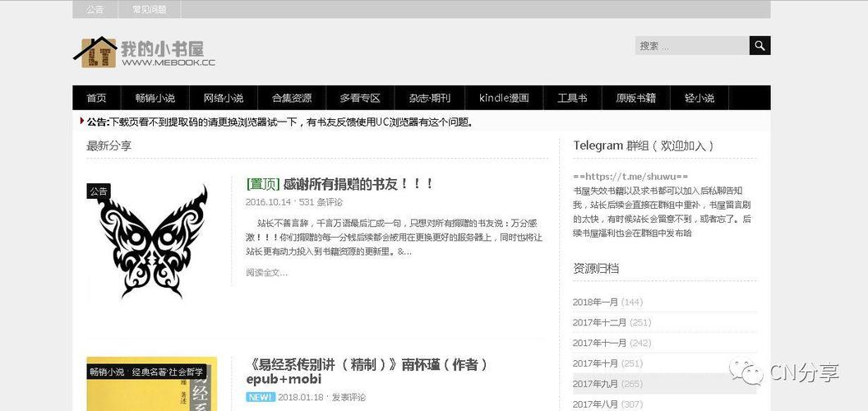Open the butterfly post thumbnail
Screen dimensions: 868x411
(152, 240)
